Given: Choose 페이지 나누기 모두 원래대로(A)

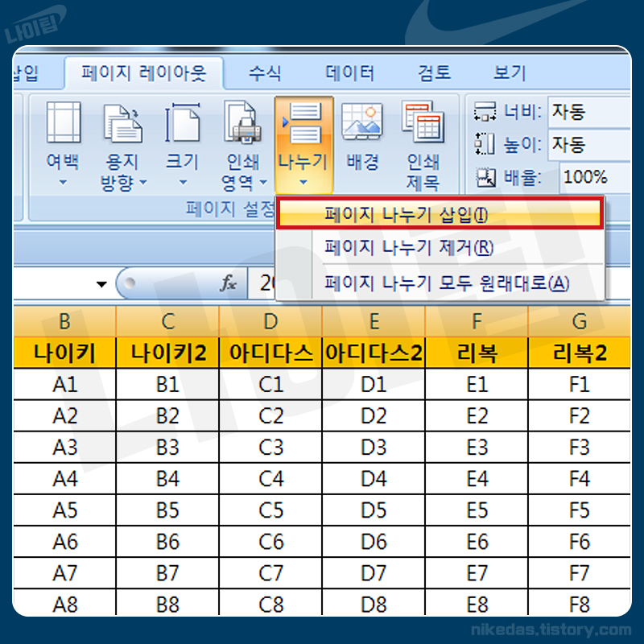Looking at the screenshot, I should click(x=440, y=283).
